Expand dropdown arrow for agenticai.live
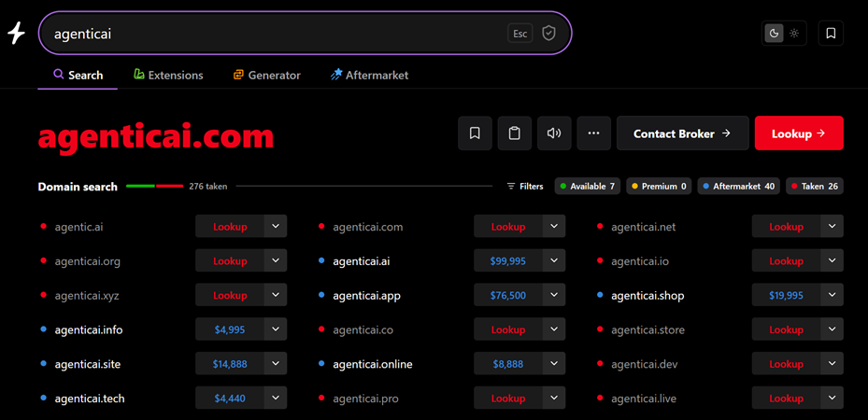The width and height of the screenshot is (868, 420). (x=832, y=398)
